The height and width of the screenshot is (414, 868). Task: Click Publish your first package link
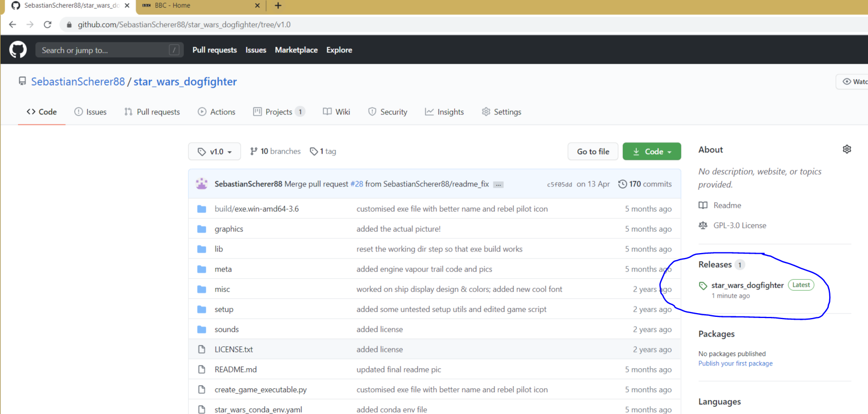tap(736, 364)
